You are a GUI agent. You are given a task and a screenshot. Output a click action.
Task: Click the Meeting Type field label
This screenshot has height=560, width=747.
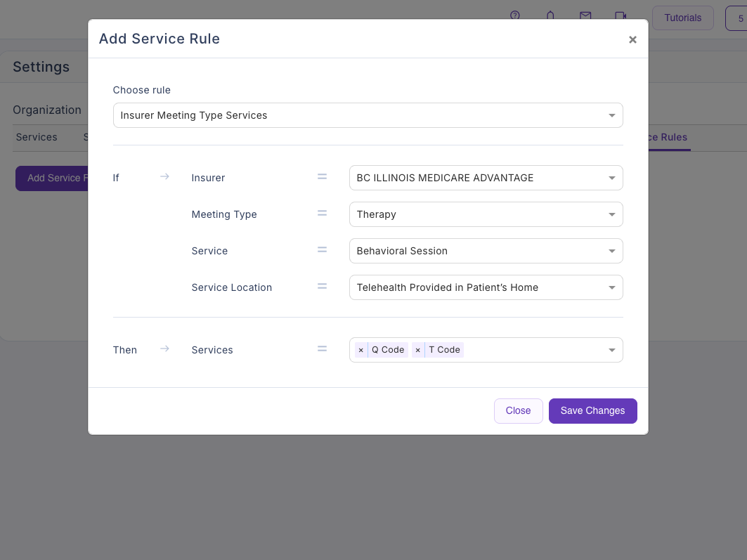coord(224,214)
